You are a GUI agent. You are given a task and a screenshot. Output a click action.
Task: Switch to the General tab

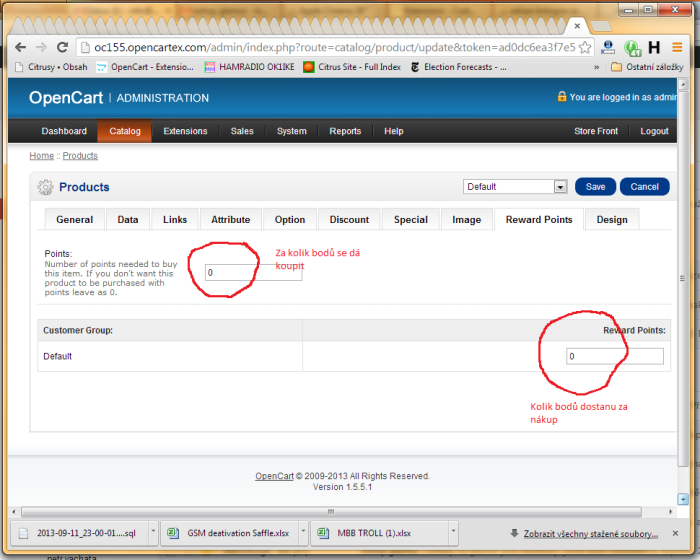click(x=75, y=220)
